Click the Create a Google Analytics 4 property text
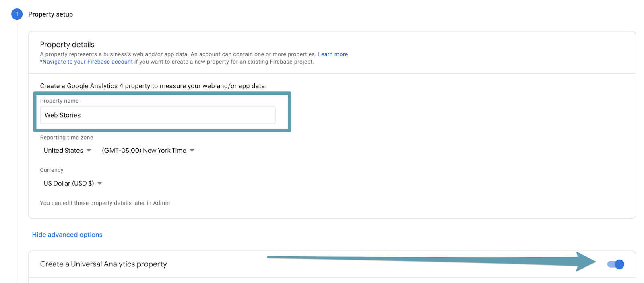This screenshot has width=644, height=283. 153,86
